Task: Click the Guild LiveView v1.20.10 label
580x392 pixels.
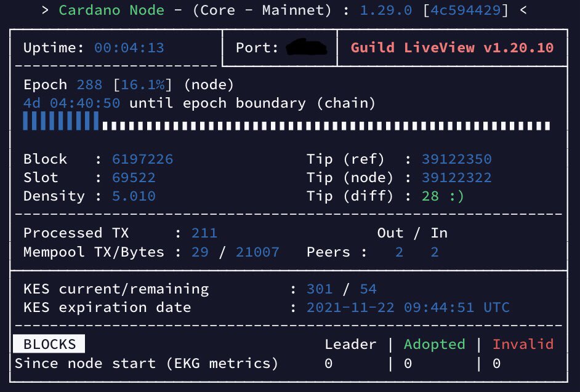Action: tap(452, 48)
